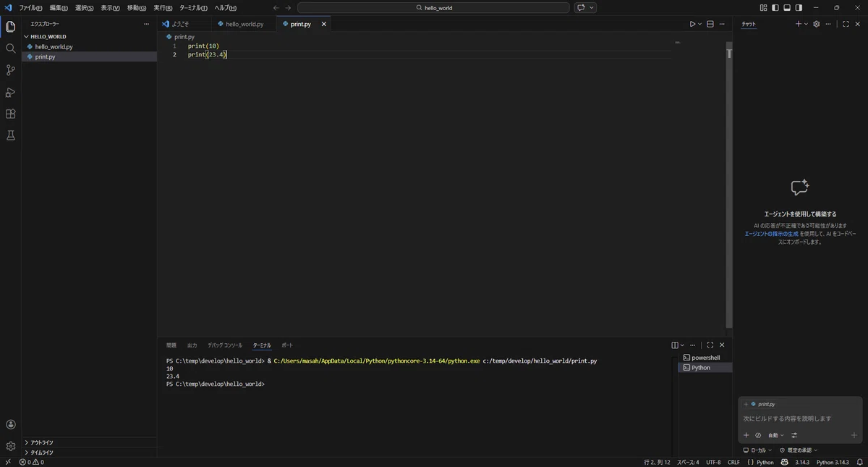Customize layout icon in title bar
Viewport: 868px width, 467px height.
(764, 7)
